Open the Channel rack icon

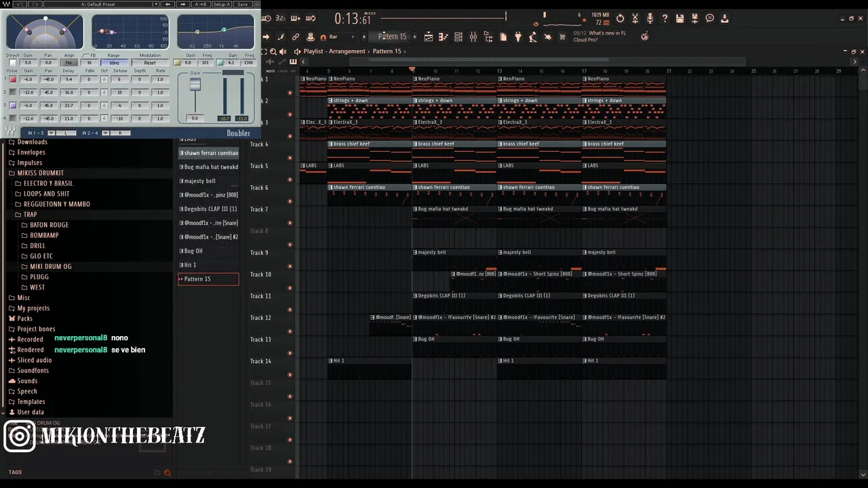[458, 37]
